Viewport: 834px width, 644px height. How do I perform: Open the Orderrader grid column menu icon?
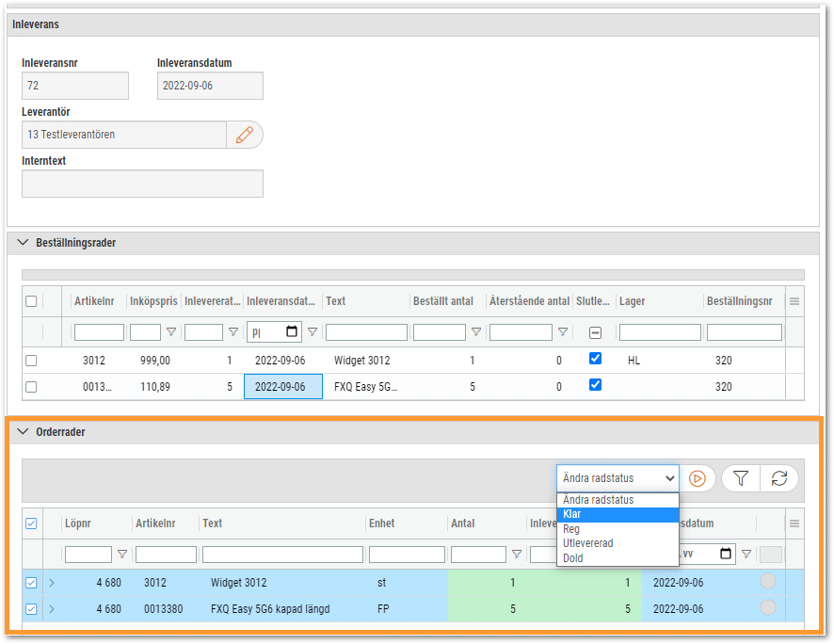pyautogui.click(x=794, y=523)
